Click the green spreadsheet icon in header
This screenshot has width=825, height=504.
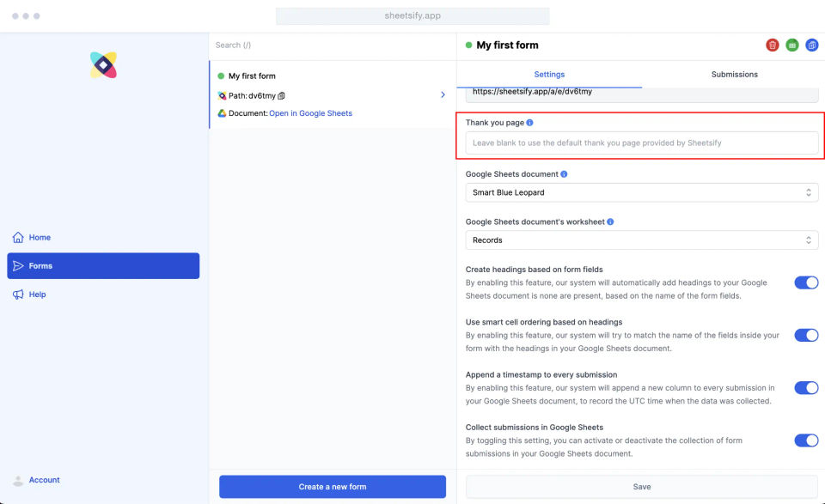(x=792, y=45)
